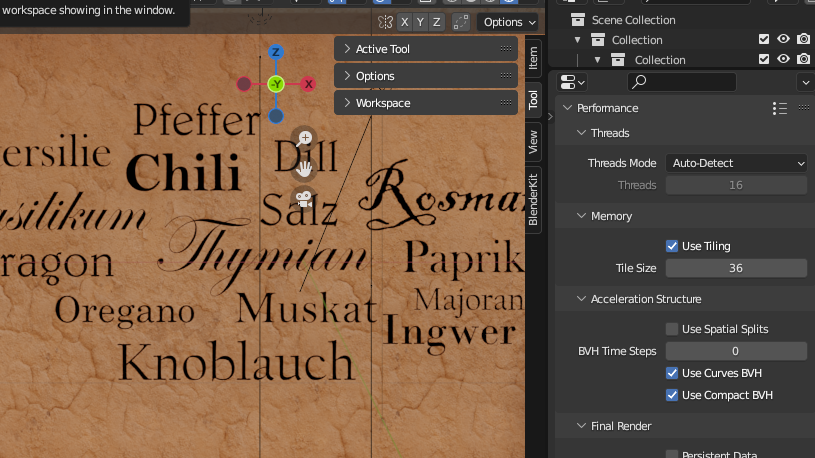Switch to the Tool sidebar tab

tap(533, 99)
